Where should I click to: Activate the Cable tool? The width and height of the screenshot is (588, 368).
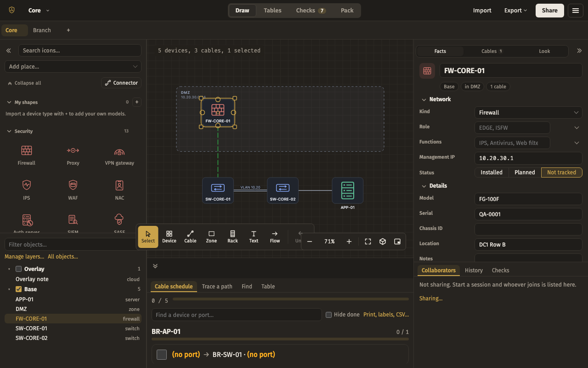coord(190,237)
